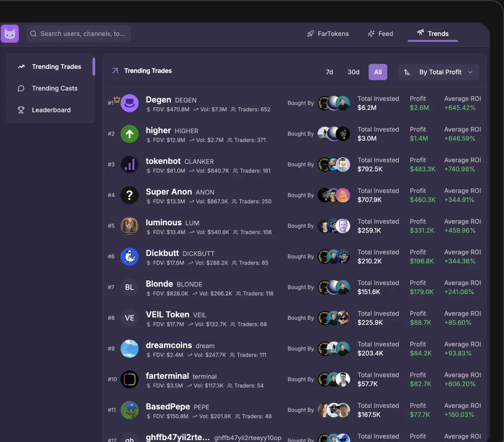Click the search magnifier icon
Viewport: 504px width, 442px height.
tap(33, 34)
